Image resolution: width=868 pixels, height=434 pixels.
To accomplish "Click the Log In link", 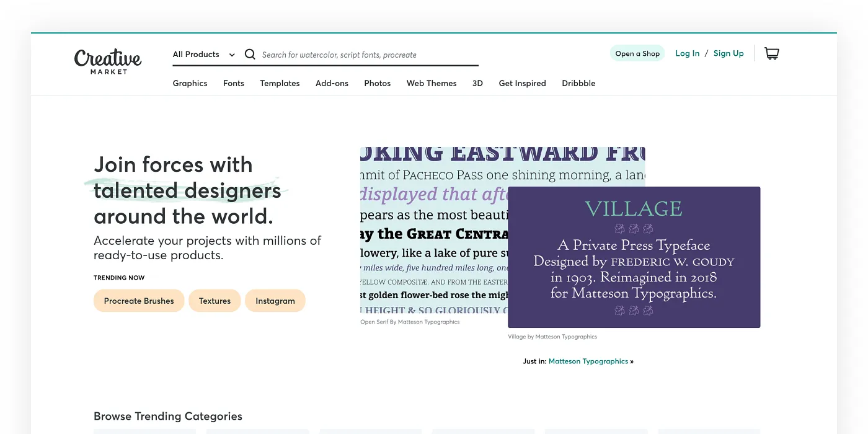I will (687, 53).
